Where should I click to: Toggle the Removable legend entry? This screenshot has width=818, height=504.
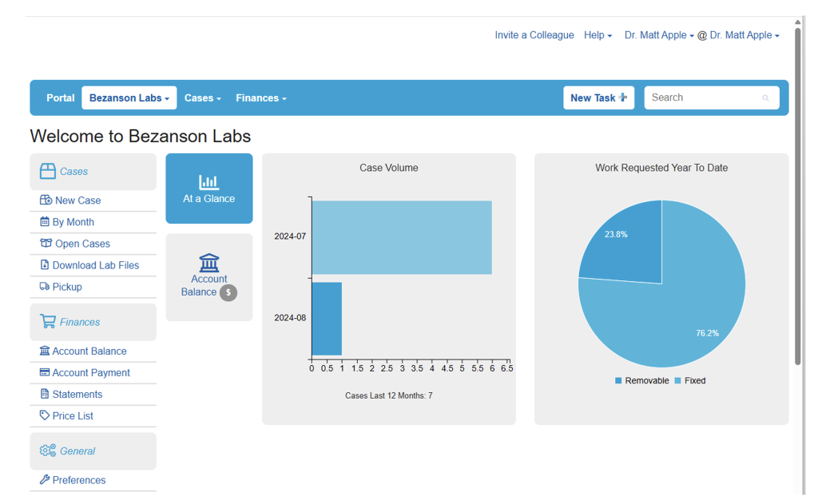click(641, 381)
